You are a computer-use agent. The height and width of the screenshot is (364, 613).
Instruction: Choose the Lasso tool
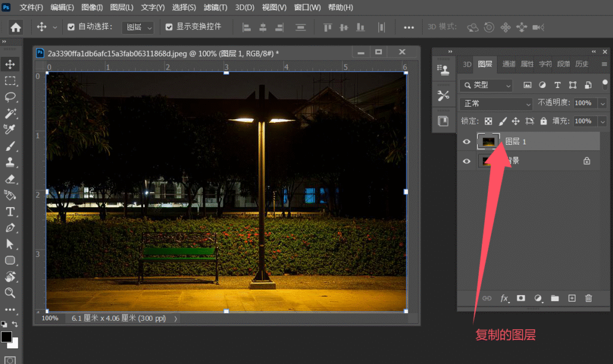[10, 97]
